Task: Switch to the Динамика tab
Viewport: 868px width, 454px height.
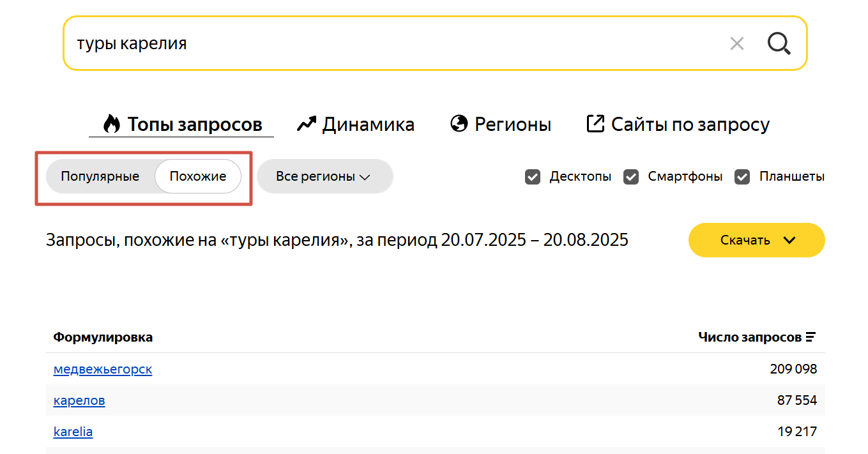Action: (x=369, y=124)
